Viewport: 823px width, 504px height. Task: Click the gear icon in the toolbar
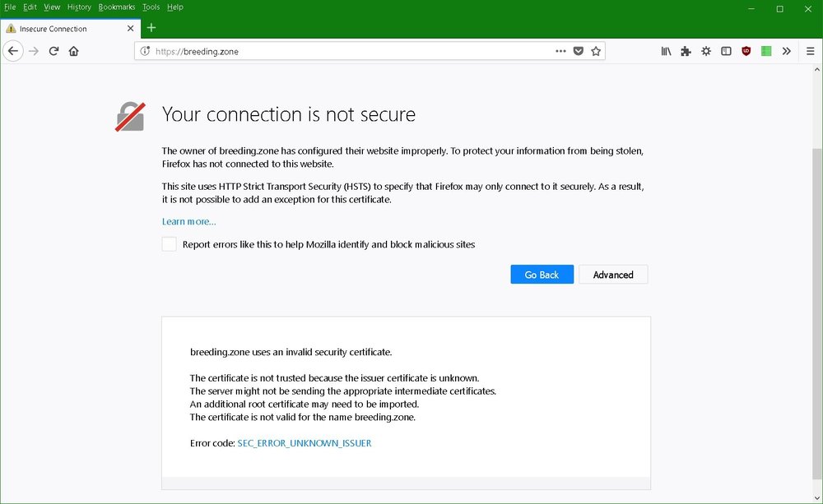[706, 51]
